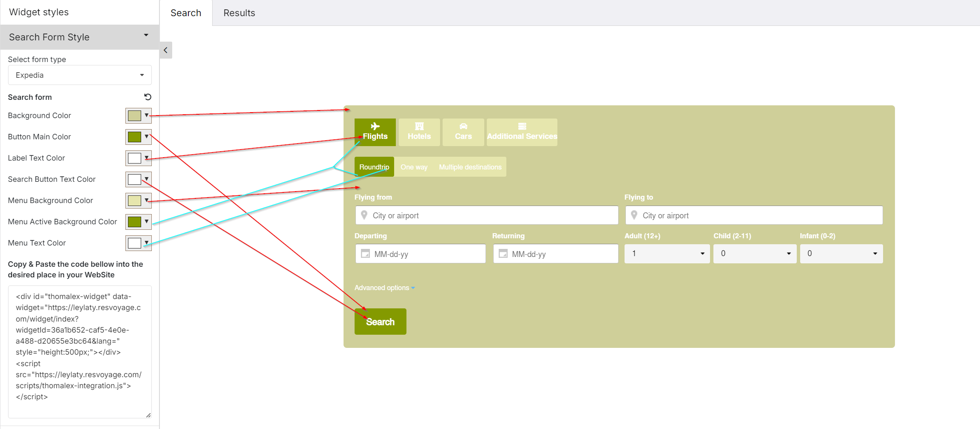Collapse the Search Form Style section
The width and height of the screenshot is (980, 429).
(80, 37)
